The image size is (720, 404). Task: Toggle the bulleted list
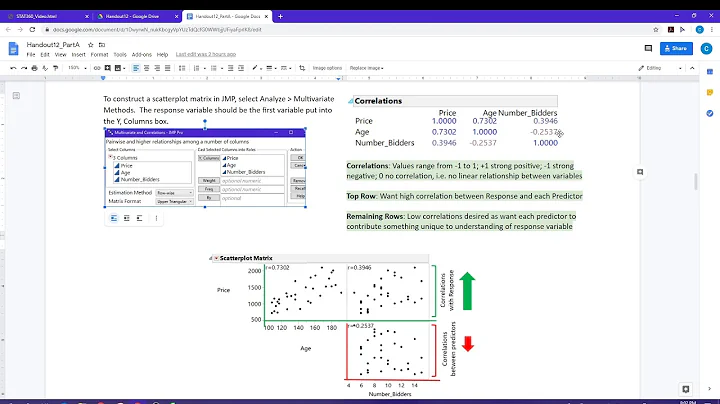pyautogui.click(x=214, y=68)
